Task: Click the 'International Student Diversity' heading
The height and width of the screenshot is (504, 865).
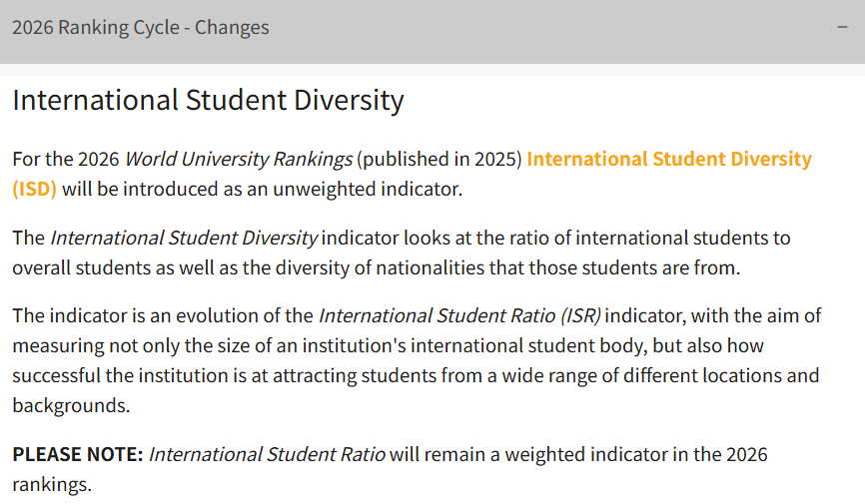Action: (x=208, y=101)
